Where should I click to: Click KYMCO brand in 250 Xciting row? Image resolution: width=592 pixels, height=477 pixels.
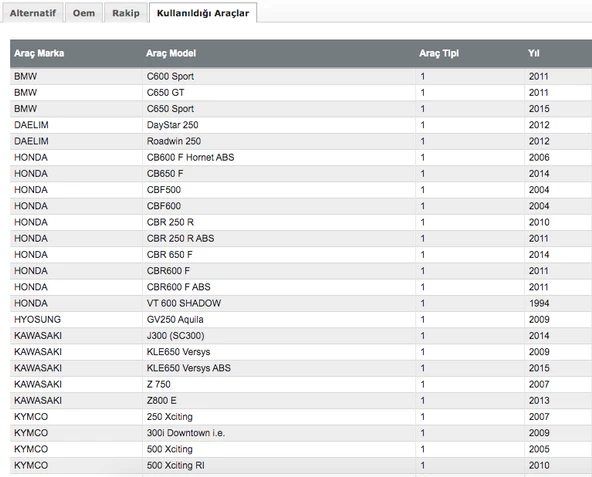point(31,417)
